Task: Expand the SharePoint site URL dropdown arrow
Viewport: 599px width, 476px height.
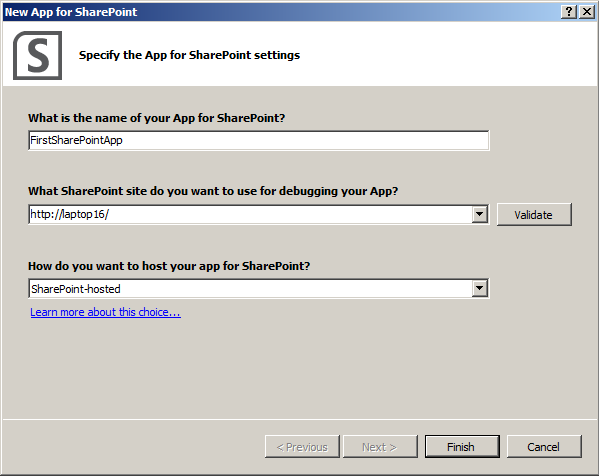Action: tap(480, 214)
